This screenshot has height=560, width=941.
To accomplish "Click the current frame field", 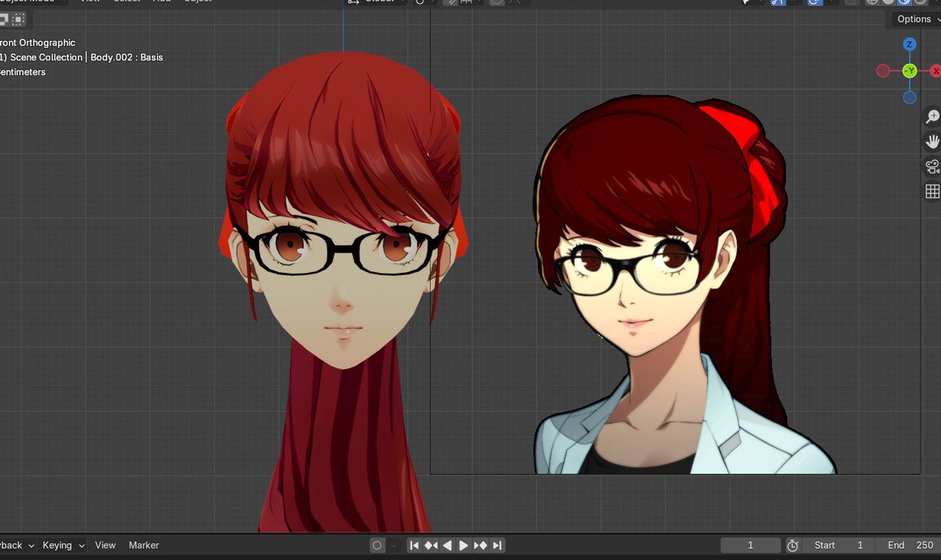I will 750,545.
